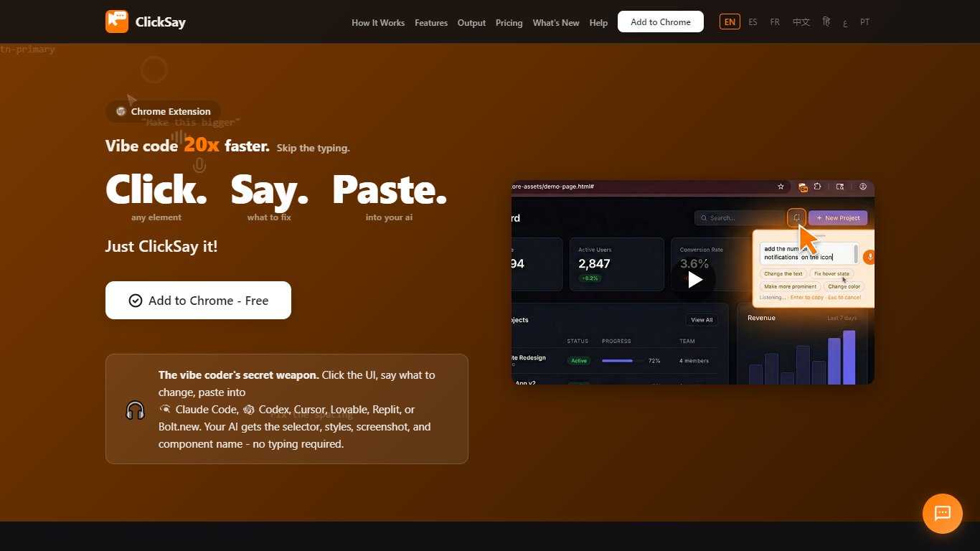Open the Help nav link

598,23
